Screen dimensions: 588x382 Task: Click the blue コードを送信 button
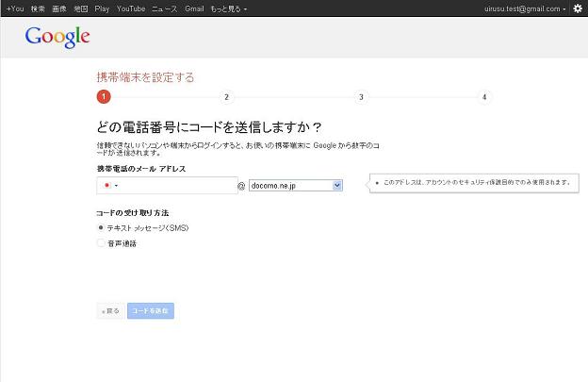[151, 310]
